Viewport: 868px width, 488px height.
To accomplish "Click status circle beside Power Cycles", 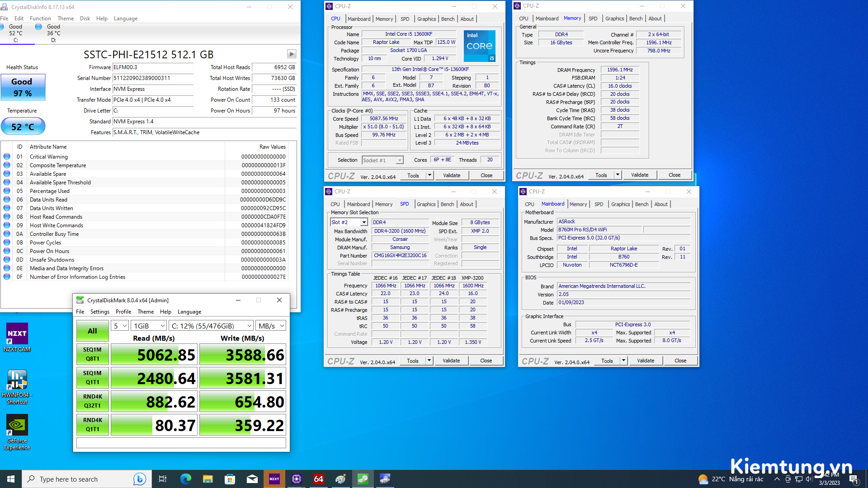I will (7, 243).
